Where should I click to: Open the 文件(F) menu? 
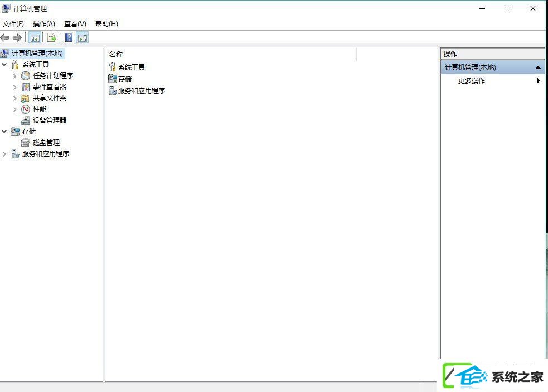(x=13, y=24)
